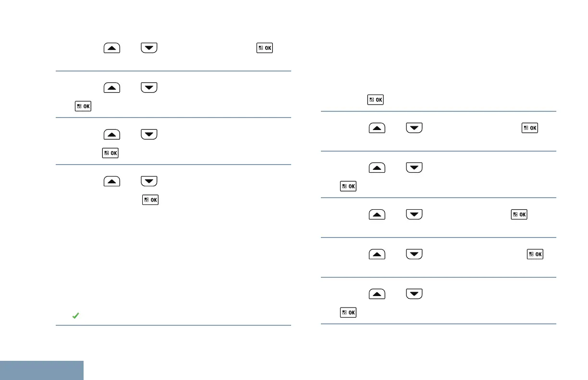588x380 pixels.
Task: Click the OK key in the right column's first arrow step
Action: pyautogui.click(x=530, y=129)
